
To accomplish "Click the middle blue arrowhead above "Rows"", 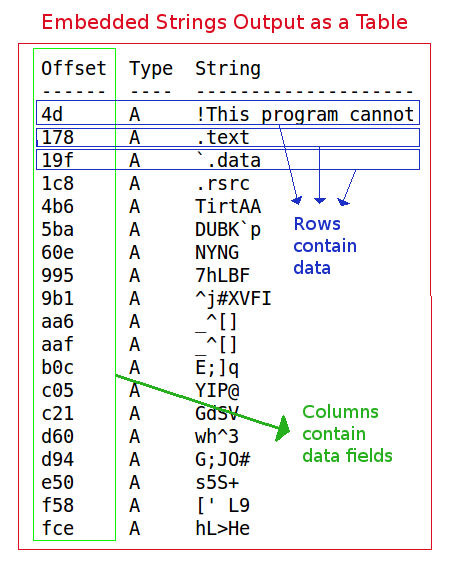I will point(320,200).
